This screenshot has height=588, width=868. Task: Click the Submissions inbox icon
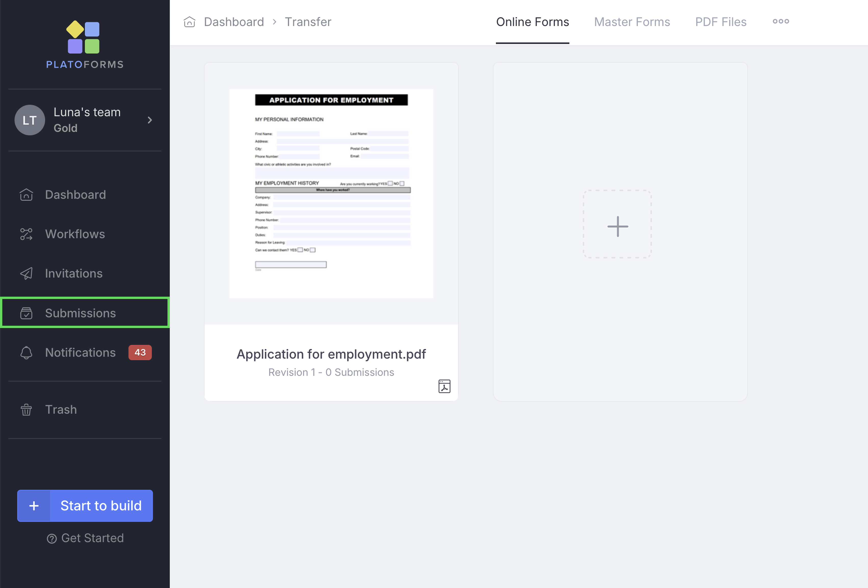tap(26, 313)
